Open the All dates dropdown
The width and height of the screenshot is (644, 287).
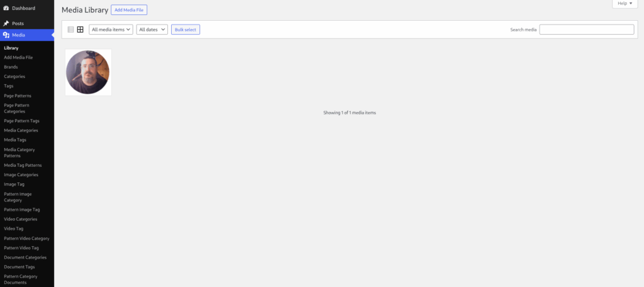[152, 30]
